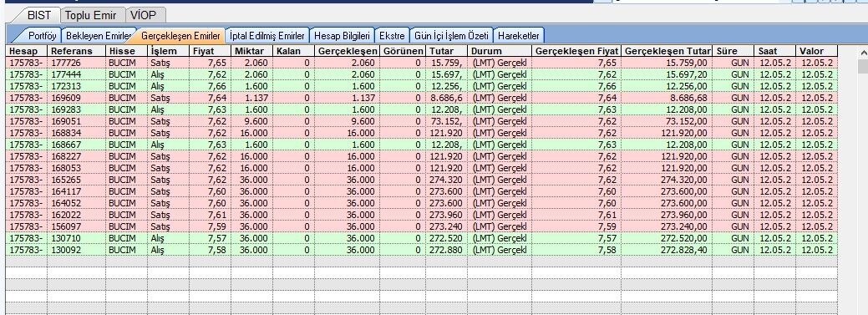This screenshot has width=868, height=315.
Task: Click Tutar cell 272.880
Action: 445,250
